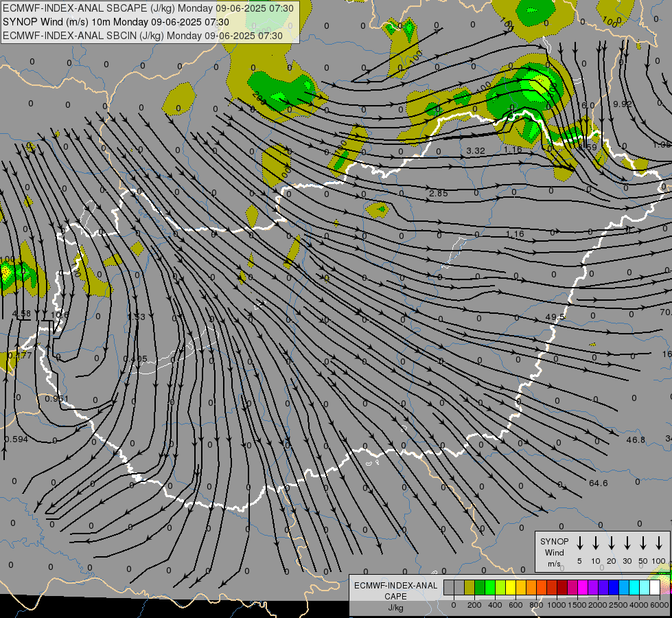Click the 0.594 value on the map

point(16,439)
